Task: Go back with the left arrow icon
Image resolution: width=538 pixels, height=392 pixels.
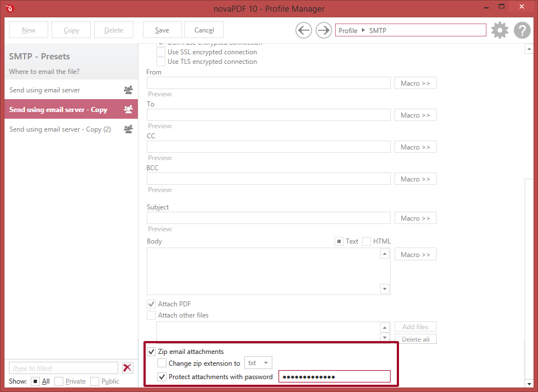Action: click(304, 31)
